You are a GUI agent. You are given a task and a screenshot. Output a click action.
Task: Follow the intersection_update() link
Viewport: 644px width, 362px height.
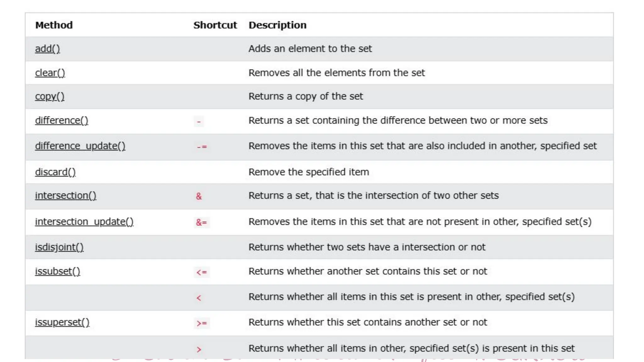[x=84, y=222]
